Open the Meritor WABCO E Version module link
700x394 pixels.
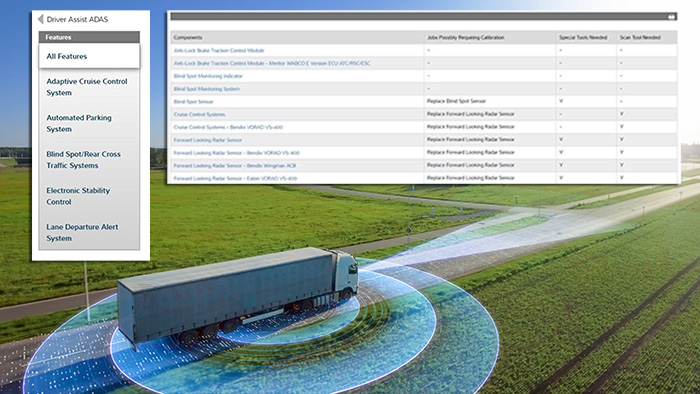(x=272, y=63)
